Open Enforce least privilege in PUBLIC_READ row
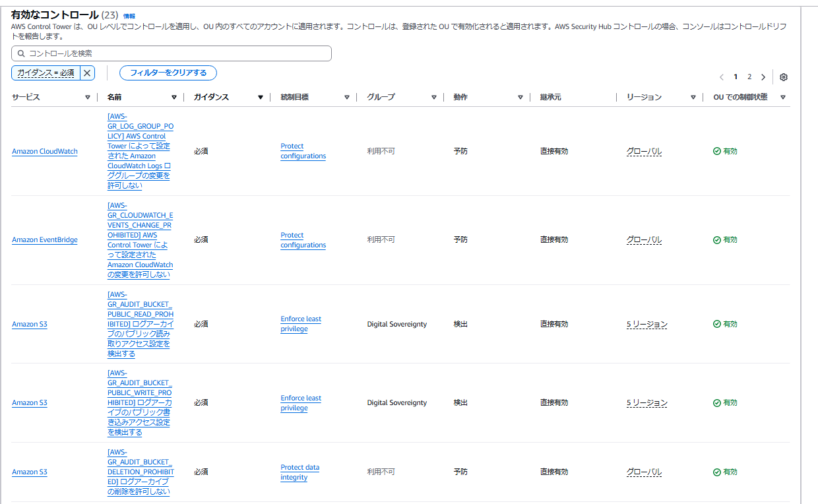Image resolution: width=818 pixels, height=504 pixels. click(301, 324)
